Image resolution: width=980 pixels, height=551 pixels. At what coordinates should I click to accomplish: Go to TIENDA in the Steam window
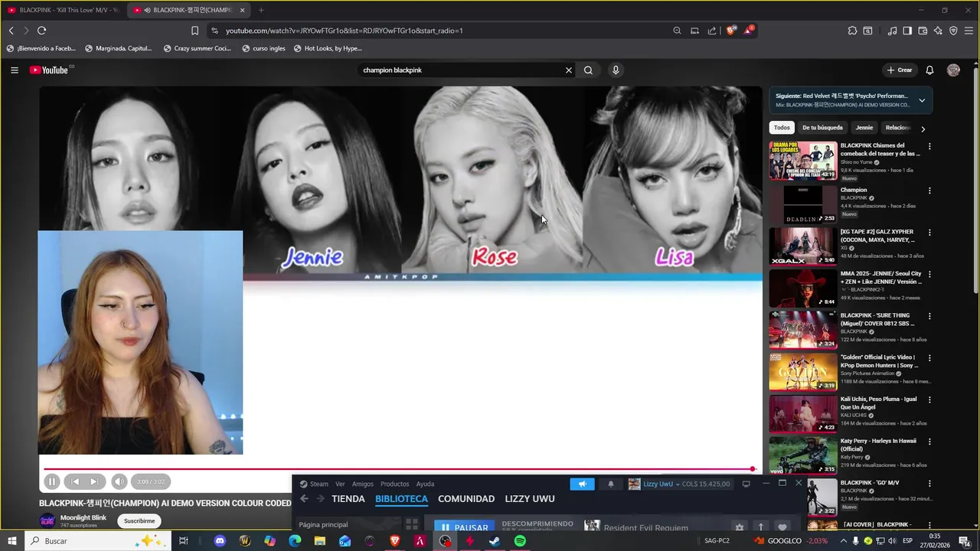(348, 498)
